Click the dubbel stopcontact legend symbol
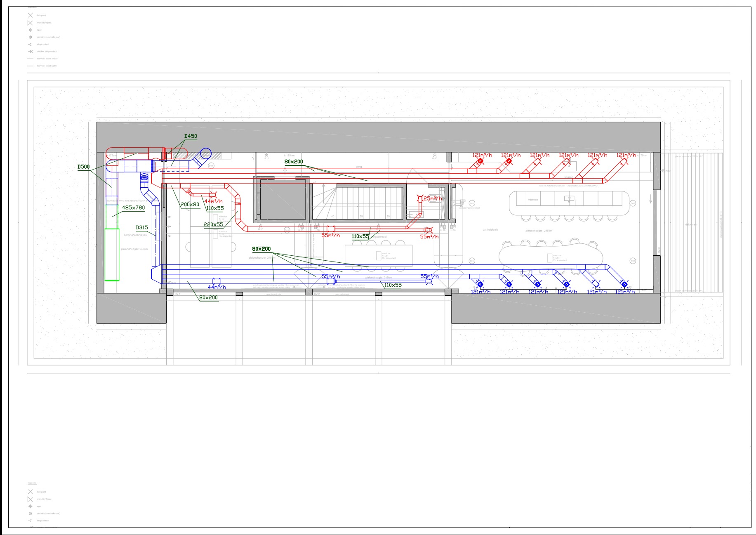Image resolution: width=756 pixels, height=535 pixels. [x=30, y=52]
